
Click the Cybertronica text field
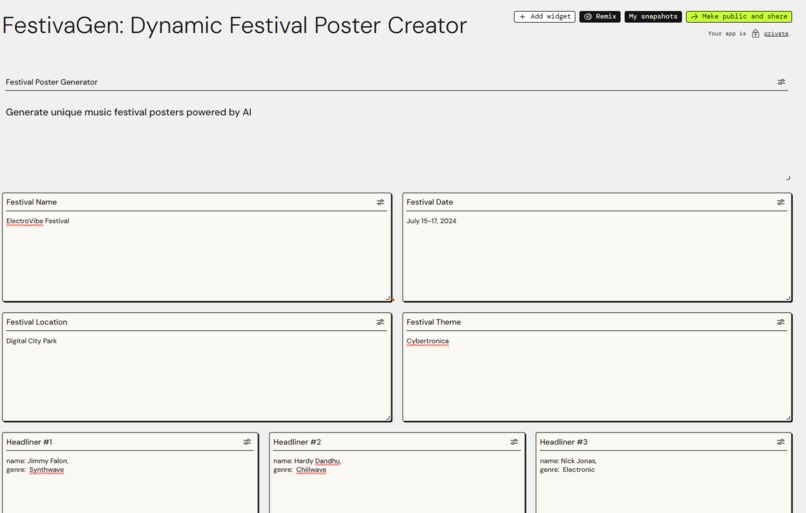[x=596, y=375]
